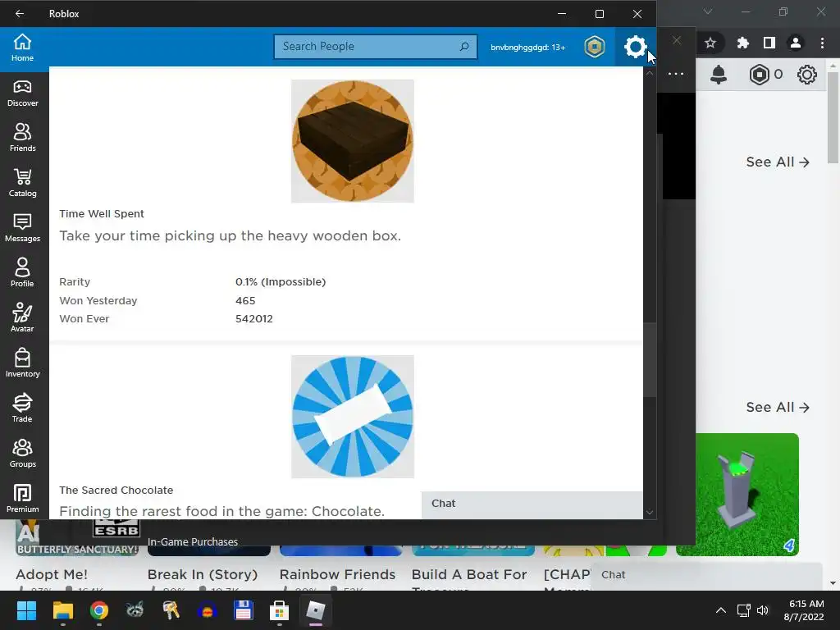The image size is (840, 630).
Task: Open Profile in the sidebar
Action: click(22, 273)
